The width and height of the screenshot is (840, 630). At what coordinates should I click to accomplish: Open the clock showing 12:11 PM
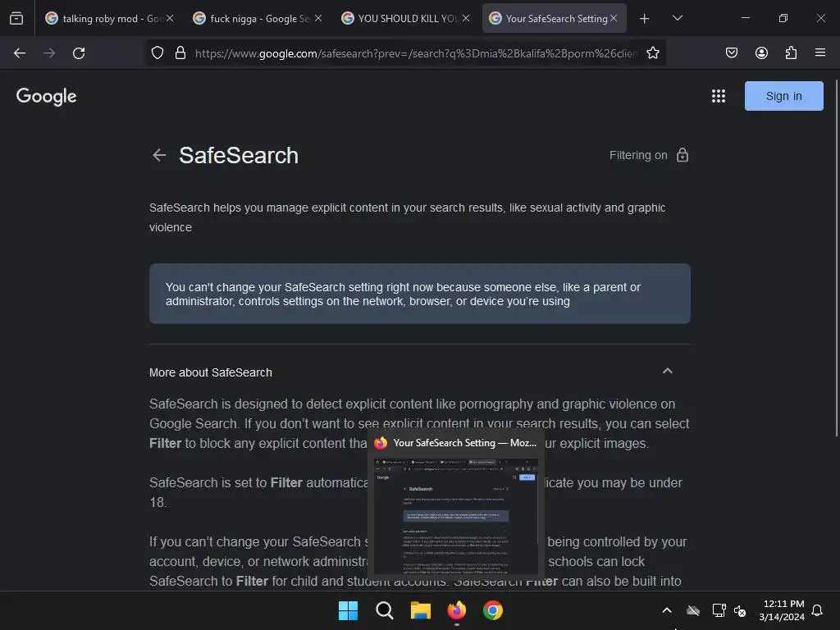pos(782,610)
